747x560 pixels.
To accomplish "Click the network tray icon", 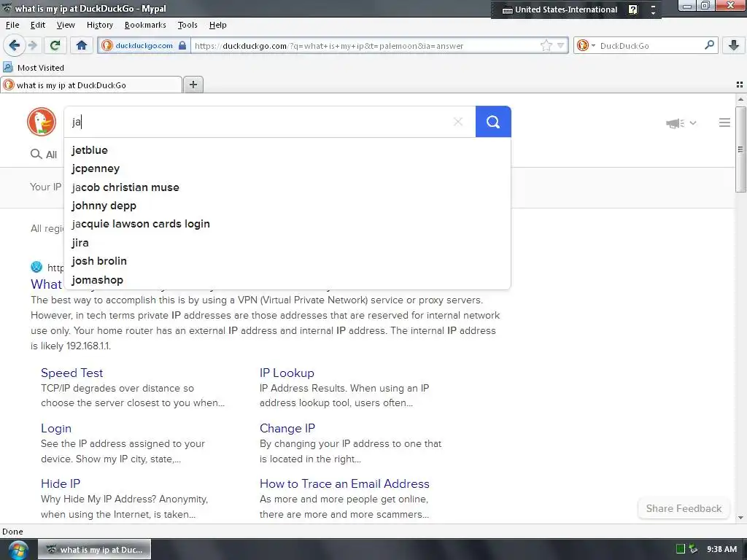I will pos(693,549).
